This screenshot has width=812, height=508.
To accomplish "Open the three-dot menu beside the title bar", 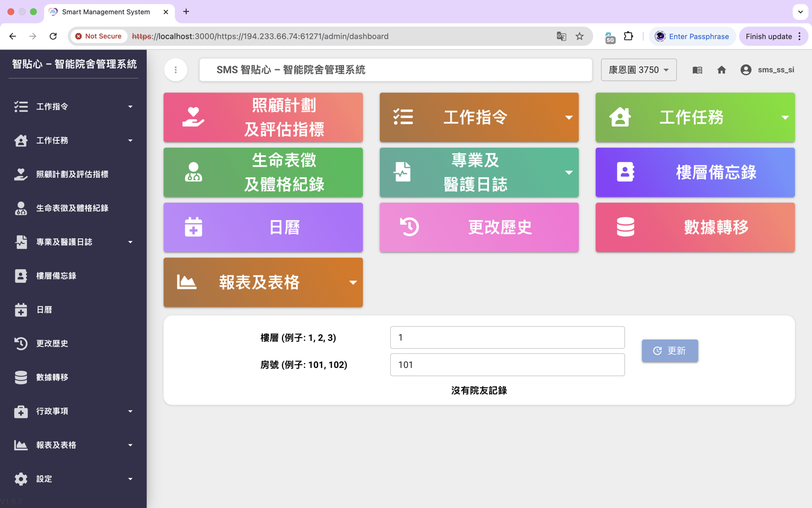I will pyautogui.click(x=176, y=70).
